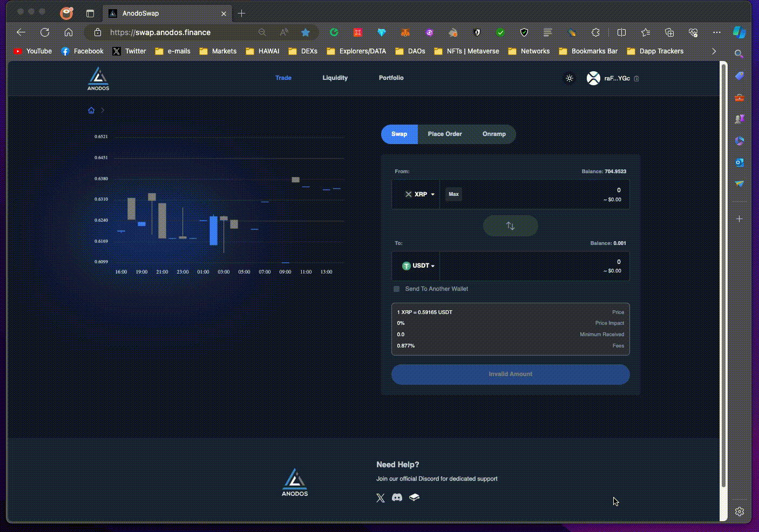Click the docs book icon in footer

(x=414, y=497)
